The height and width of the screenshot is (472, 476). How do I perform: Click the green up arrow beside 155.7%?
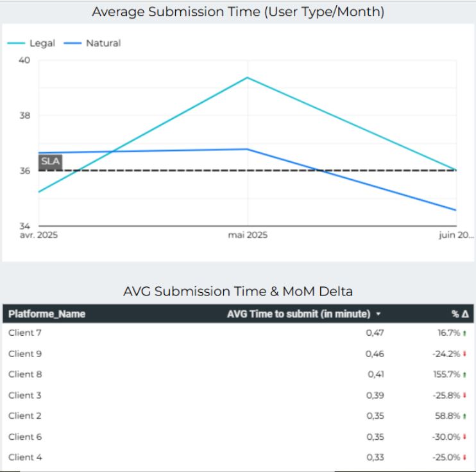(x=464, y=374)
